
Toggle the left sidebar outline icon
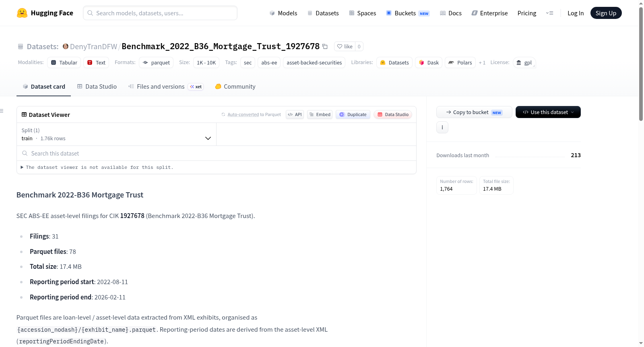click(2, 111)
